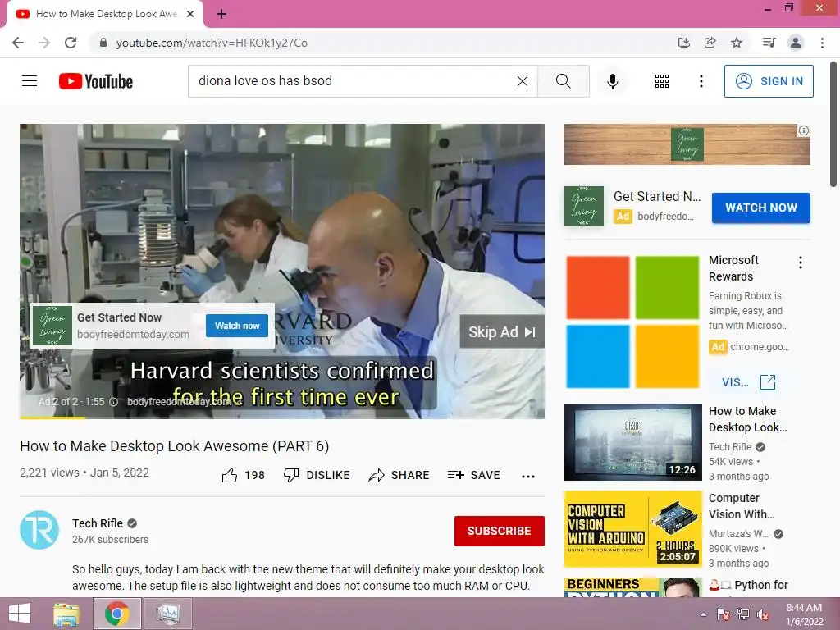The width and height of the screenshot is (840, 630).
Task: Open more actions ellipsis under video
Action: pos(528,477)
